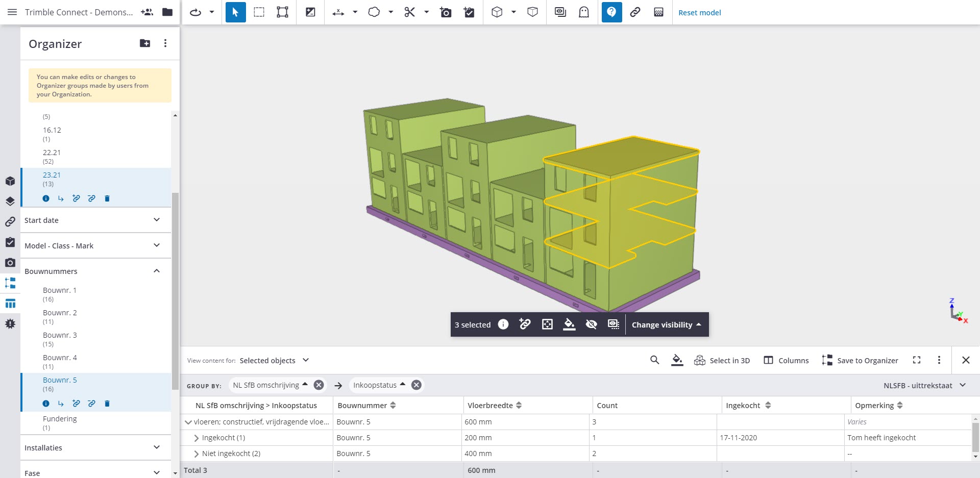Open Data Table panel in sidebar
The width and height of the screenshot is (980, 478).
pos(10,304)
